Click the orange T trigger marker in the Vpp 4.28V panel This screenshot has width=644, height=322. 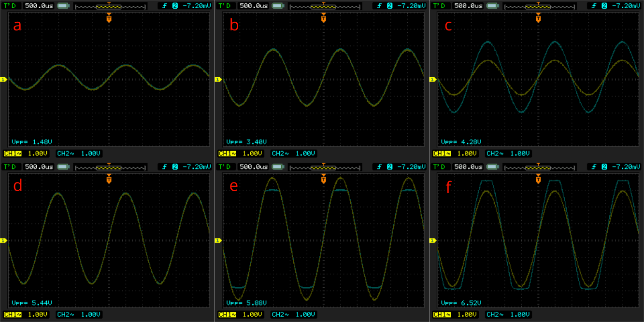coord(538,18)
